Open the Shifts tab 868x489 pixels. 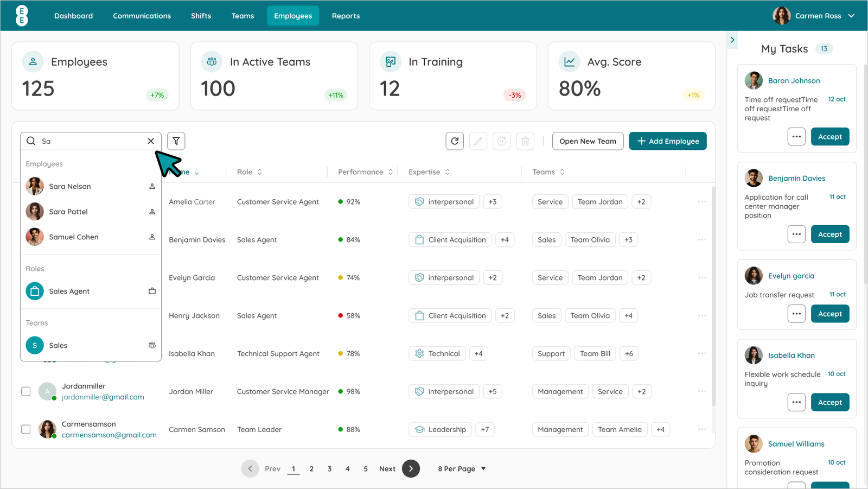pos(201,16)
